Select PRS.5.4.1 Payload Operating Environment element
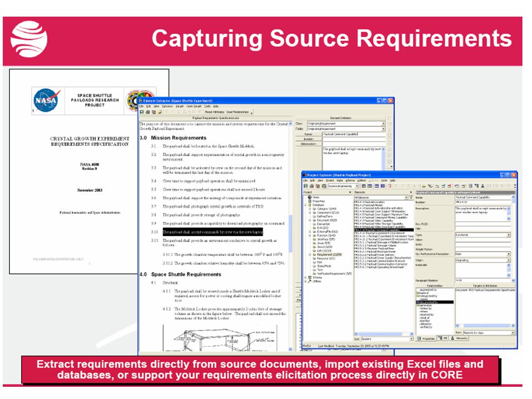Screen dimensions: 532x399 (379, 267)
